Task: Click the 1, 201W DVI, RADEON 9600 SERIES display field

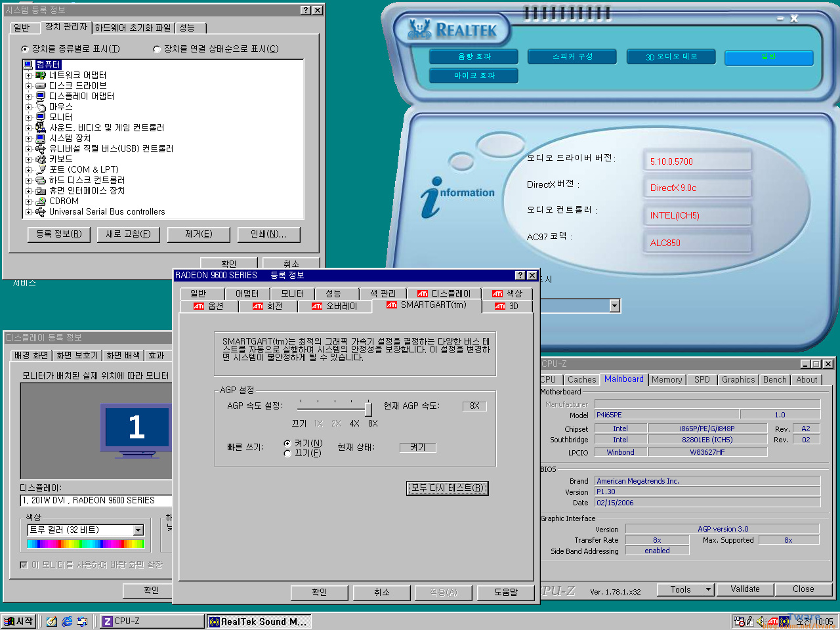Action: [96, 500]
